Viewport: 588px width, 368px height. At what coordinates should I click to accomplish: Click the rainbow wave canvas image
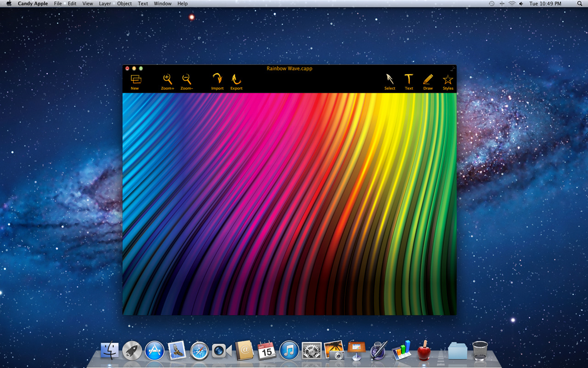click(289, 204)
